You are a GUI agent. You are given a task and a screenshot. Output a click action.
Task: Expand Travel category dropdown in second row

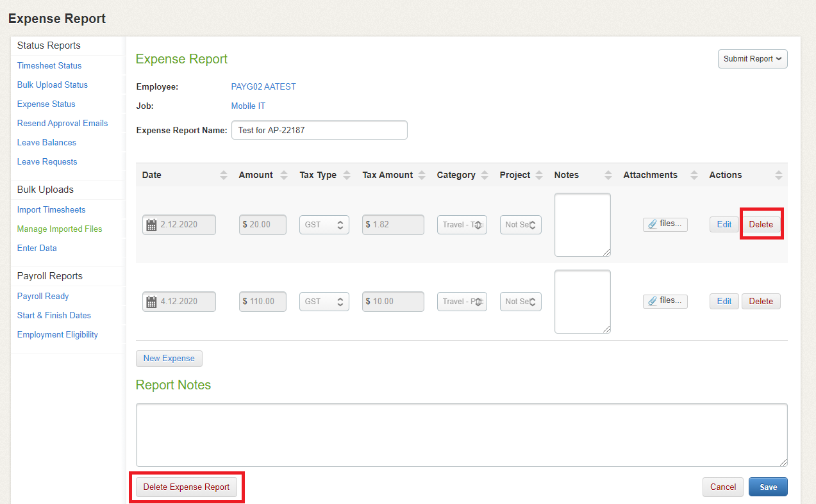coord(462,302)
